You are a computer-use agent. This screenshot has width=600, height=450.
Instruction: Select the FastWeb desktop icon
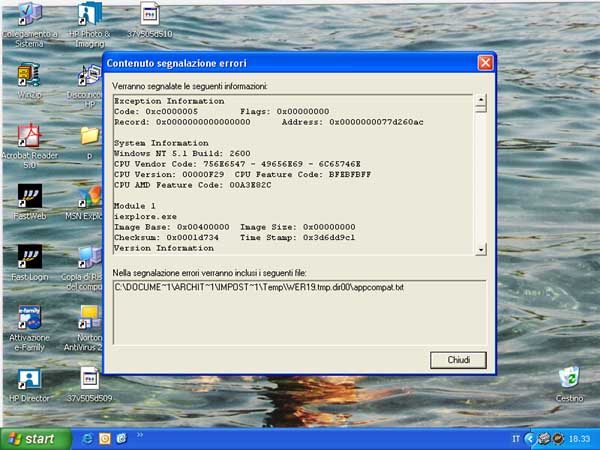click(29, 203)
